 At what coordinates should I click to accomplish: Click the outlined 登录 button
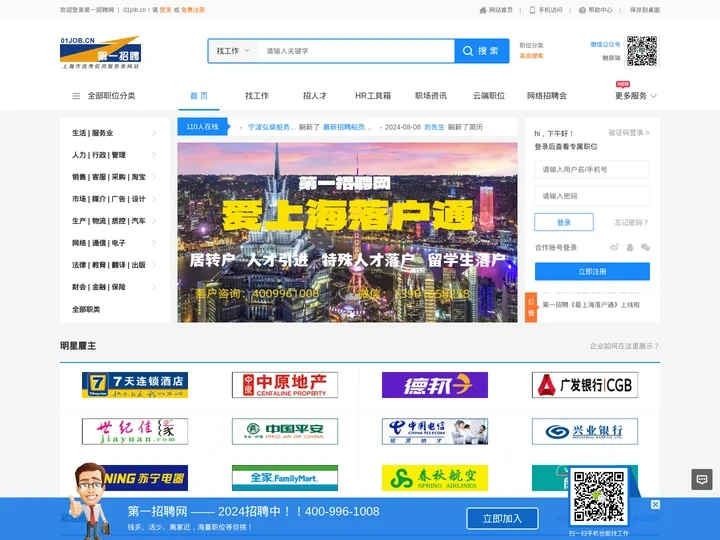[x=564, y=222]
